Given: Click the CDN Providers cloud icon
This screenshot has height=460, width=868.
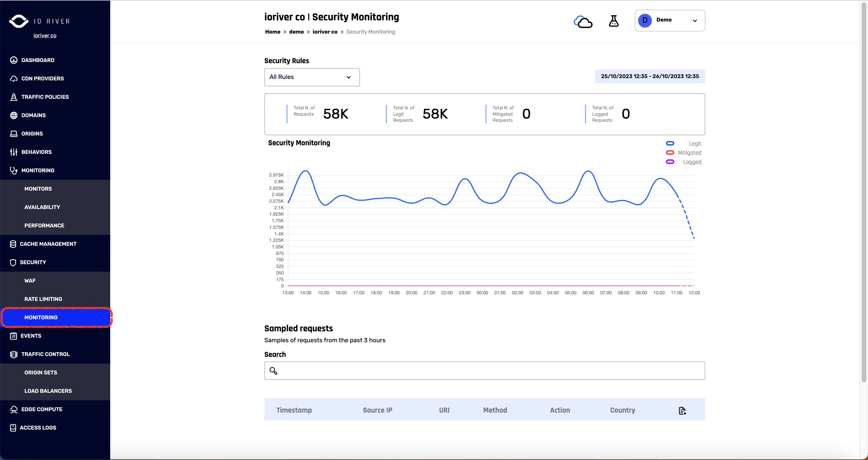Looking at the screenshot, I should 13,78.
